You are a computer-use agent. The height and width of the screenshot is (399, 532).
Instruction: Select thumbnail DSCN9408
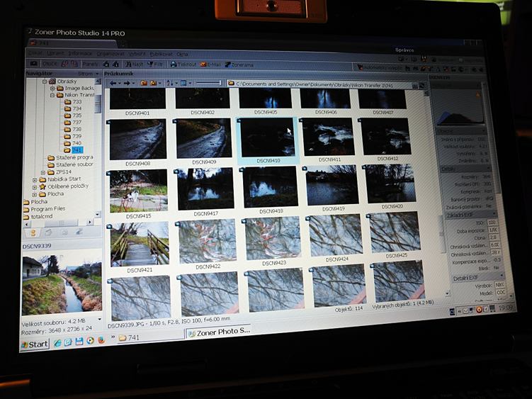(137, 140)
